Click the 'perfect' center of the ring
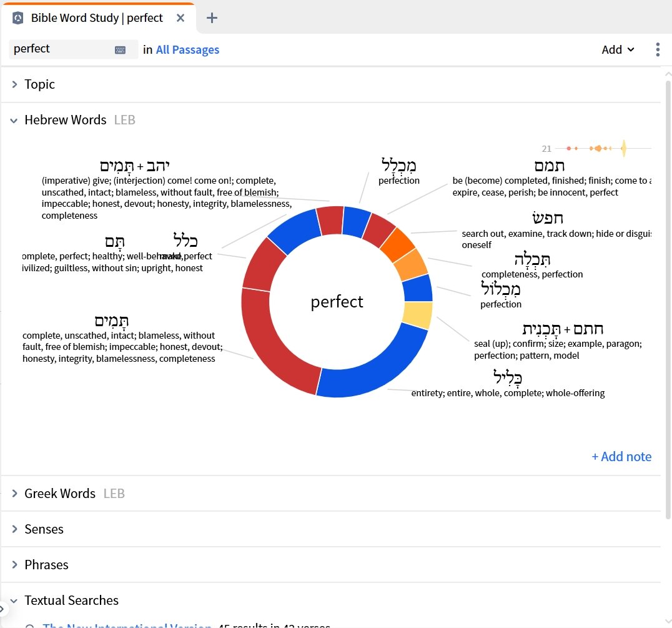Screen dimensions: 672x628 pyautogui.click(x=337, y=302)
